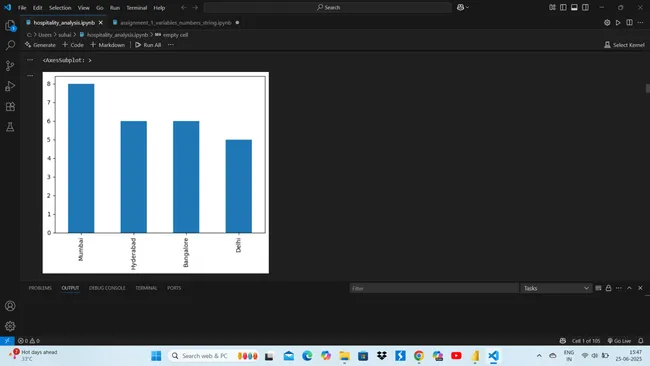Screen dimensions: 650x366
Task: Open Windows Start menu
Action: click(x=156, y=356)
